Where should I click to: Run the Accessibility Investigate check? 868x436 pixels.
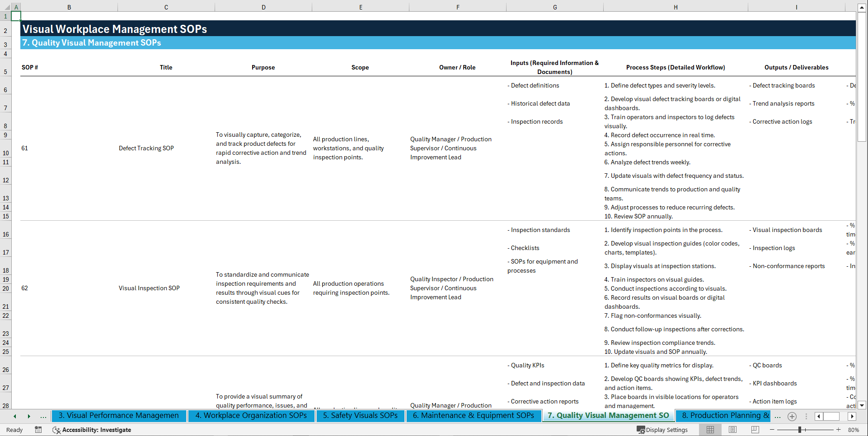pyautogui.click(x=92, y=430)
